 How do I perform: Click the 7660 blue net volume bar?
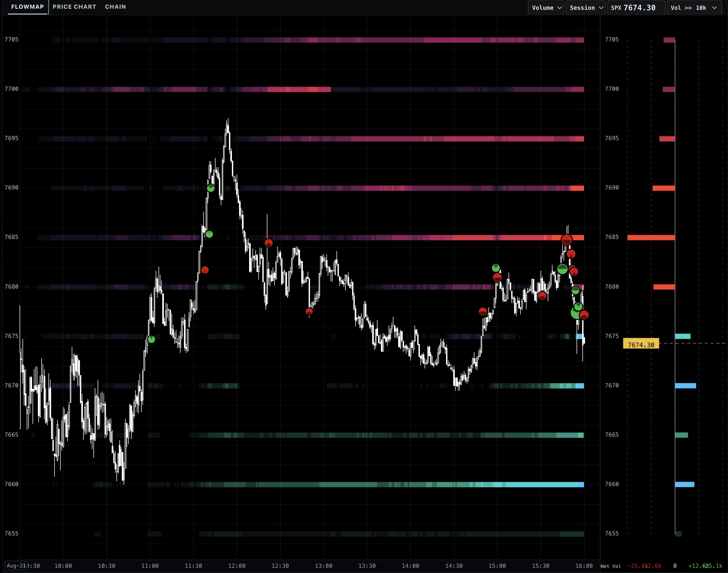click(x=685, y=484)
